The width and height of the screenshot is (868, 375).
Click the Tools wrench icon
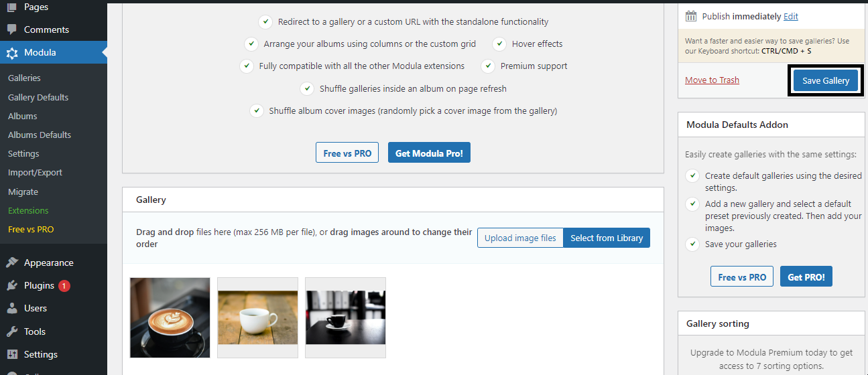[x=12, y=331]
